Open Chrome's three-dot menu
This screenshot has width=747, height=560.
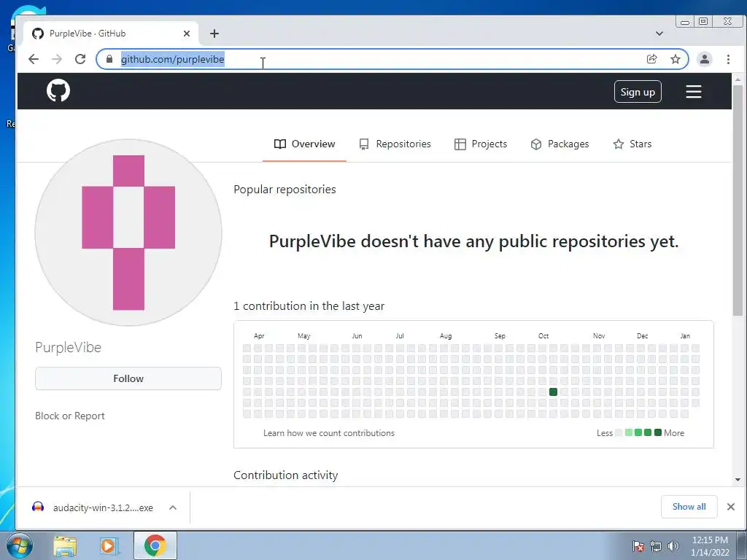[728, 59]
